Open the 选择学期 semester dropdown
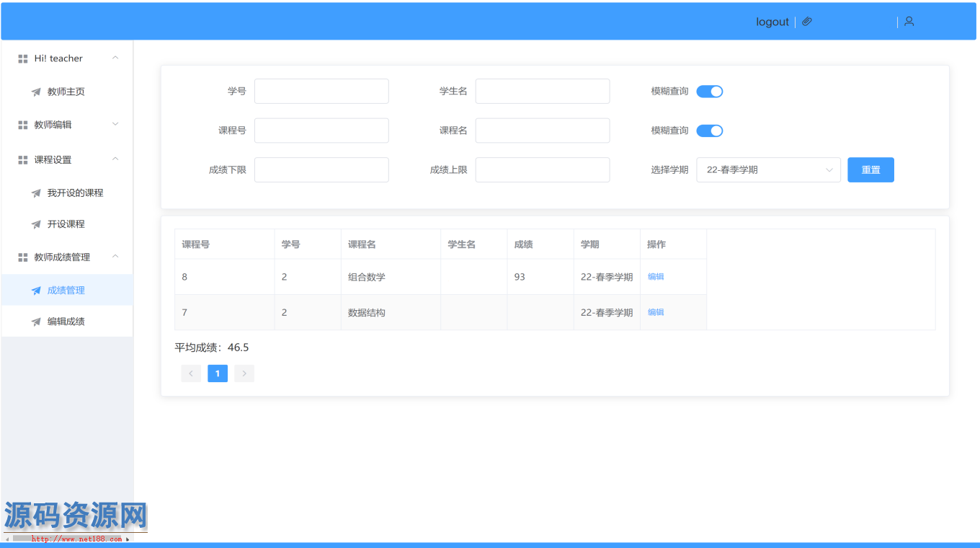980x548 pixels. click(x=767, y=170)
